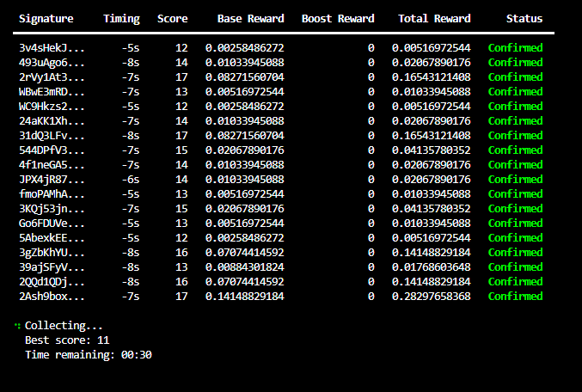Select base reward in 3KQj53jn row
The width and height of the screenshot is (582, 392).
coord(245,209)
